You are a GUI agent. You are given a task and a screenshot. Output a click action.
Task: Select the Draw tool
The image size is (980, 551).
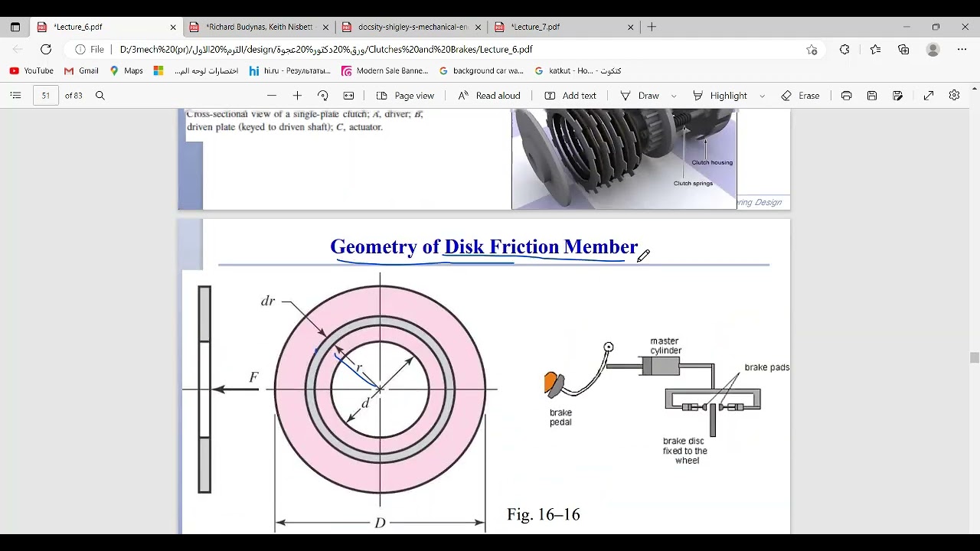(640, 96)
